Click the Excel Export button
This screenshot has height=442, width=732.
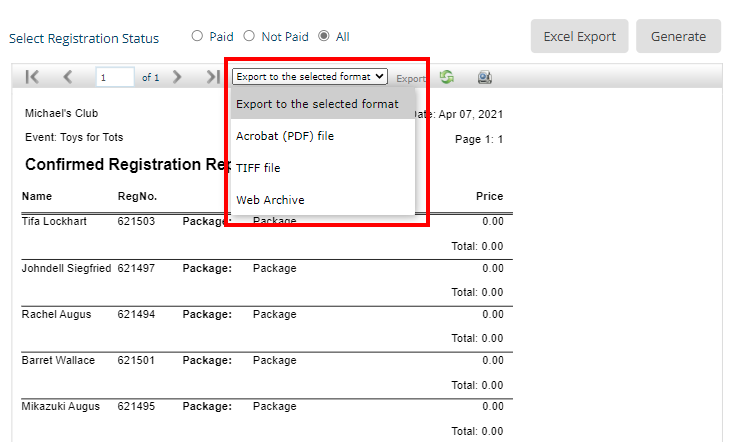[579, 36]
